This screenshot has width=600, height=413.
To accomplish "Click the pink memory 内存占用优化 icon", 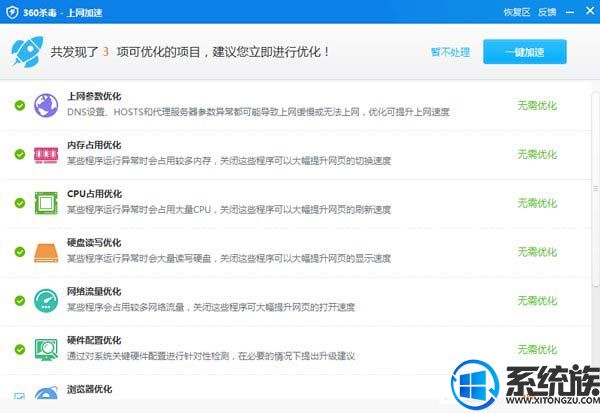I will point(46,155).
